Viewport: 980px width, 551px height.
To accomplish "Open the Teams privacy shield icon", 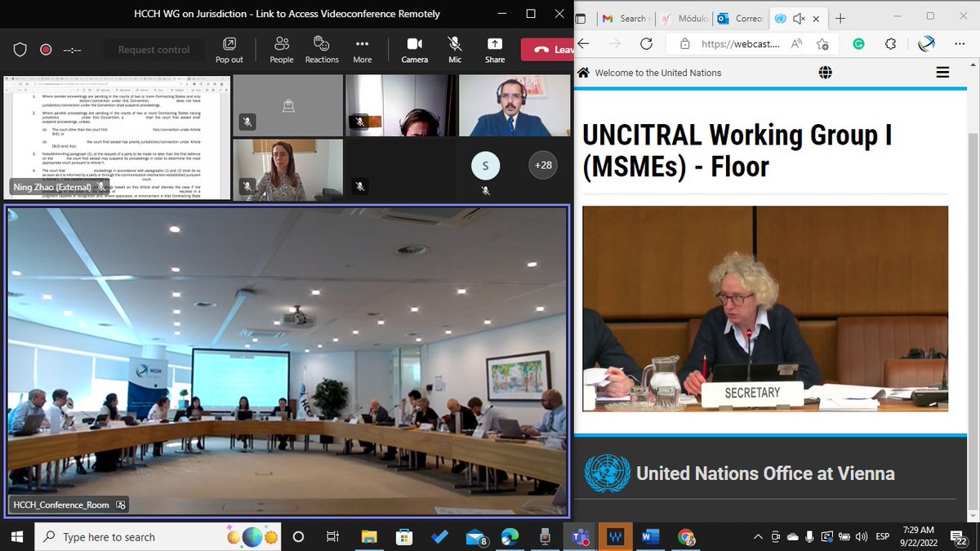I will [21, 49].
